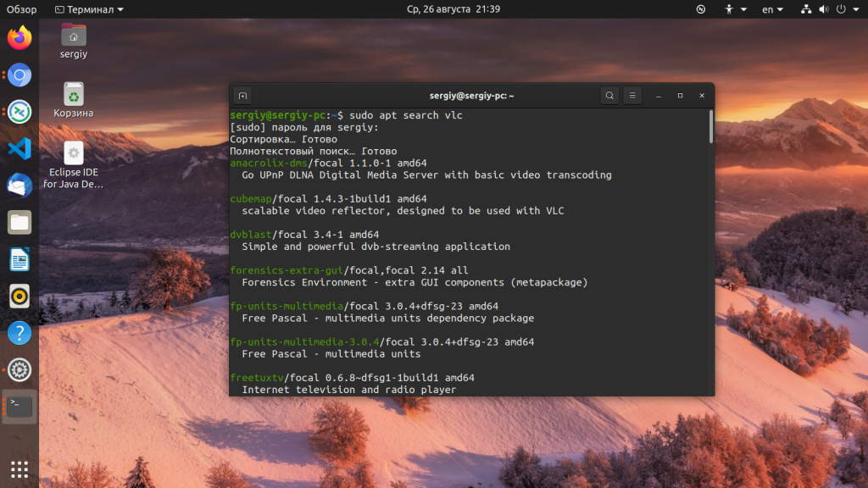Open the Settings gear in the dock

click(x=19, y=370)
